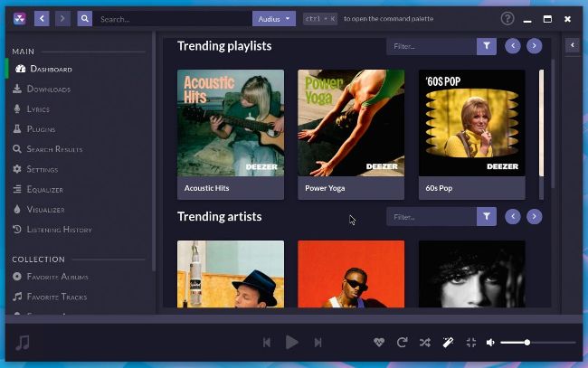
Task: Click the heart favorite icon
Action: point(379,342)
